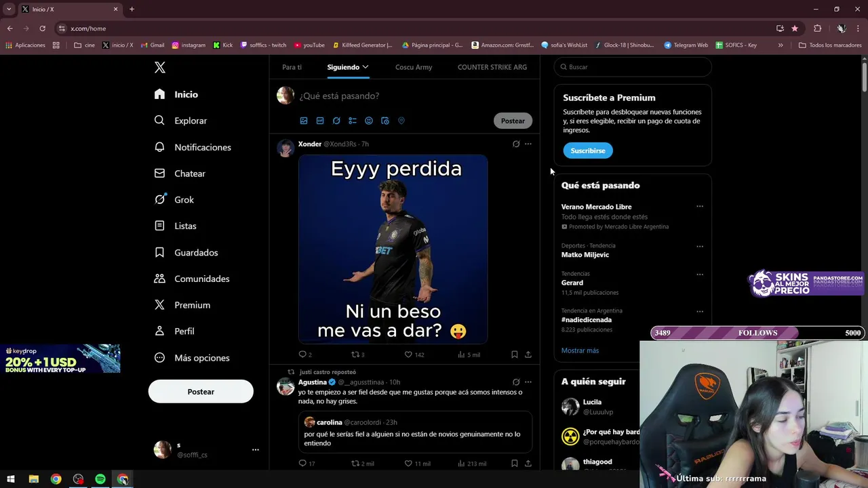Open more options on Agustina's post
Screen dimensions: 868x488
pos(528,382)
